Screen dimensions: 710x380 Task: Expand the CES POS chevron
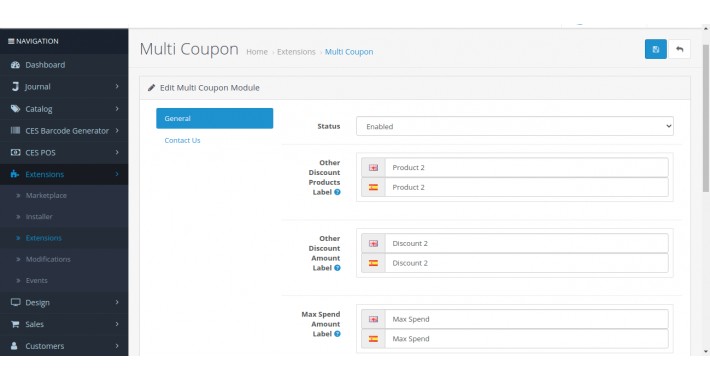117,152
